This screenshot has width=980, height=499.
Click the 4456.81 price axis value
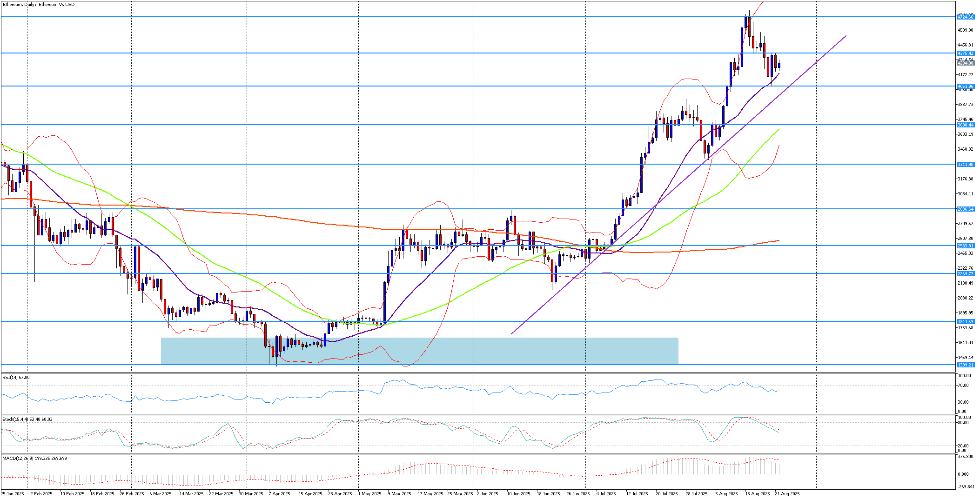pos(966,45)
